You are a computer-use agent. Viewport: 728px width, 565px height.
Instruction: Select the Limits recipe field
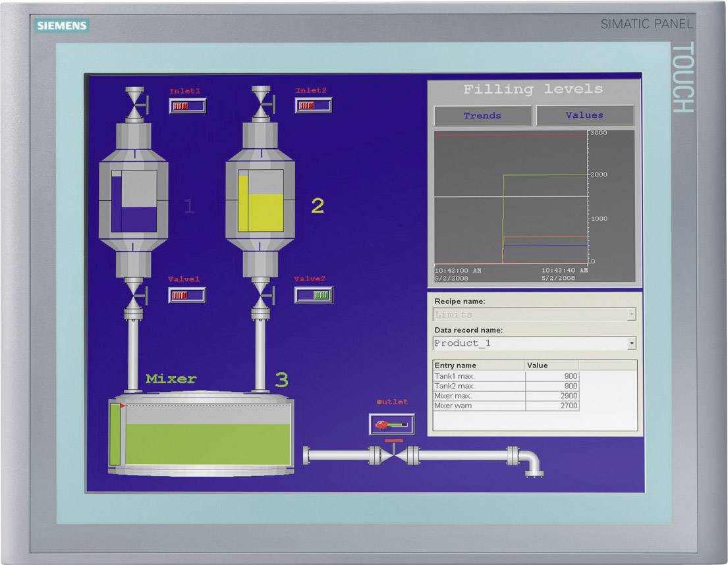click(527, 314)
